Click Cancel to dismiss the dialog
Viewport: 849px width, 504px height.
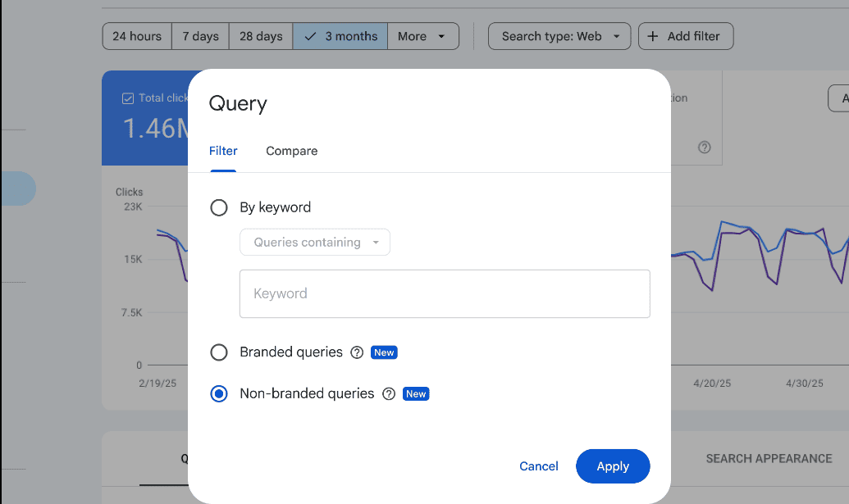(539, 466)
